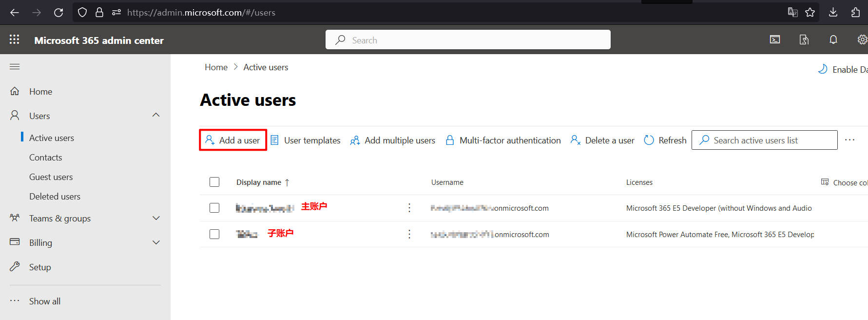This screenshot has width=868, height=320.
Task: Click the Add a user button
Action: (x=233, y=140)
